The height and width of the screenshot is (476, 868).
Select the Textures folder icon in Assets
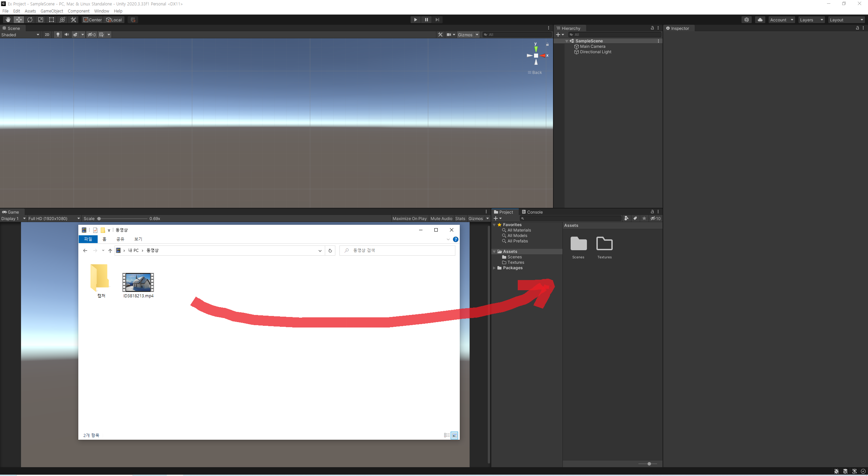point(604,244)
